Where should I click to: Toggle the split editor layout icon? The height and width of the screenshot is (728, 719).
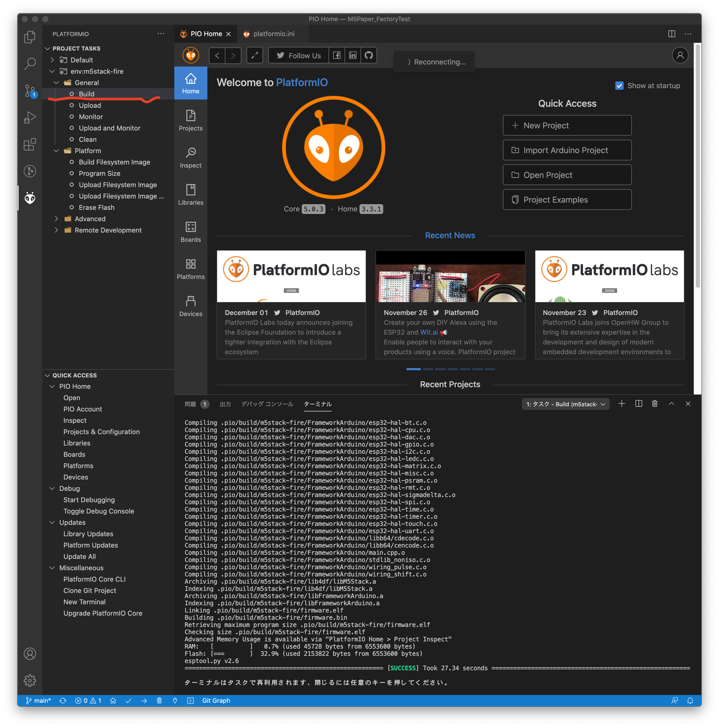[672, 34]
